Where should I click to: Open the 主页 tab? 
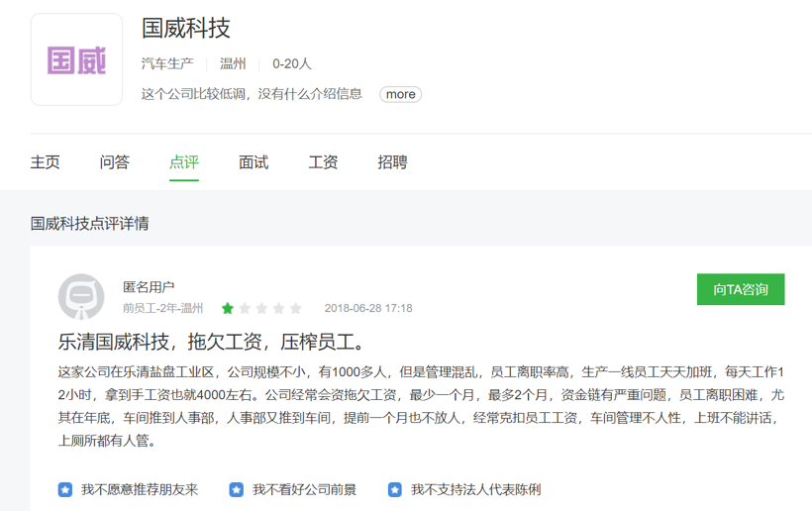click(x=46, y=162)
